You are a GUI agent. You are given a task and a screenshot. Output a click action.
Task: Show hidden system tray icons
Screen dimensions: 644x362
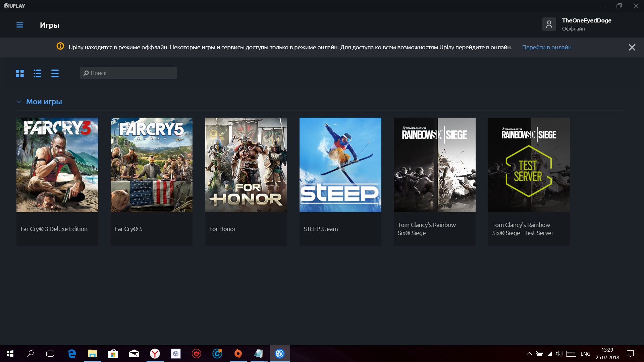[x=529, y=354]
